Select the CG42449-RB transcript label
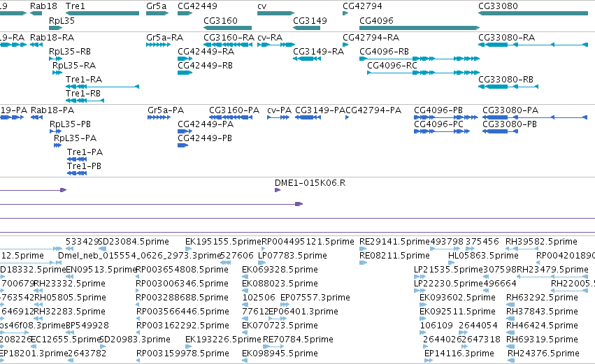 coord(205,66)
